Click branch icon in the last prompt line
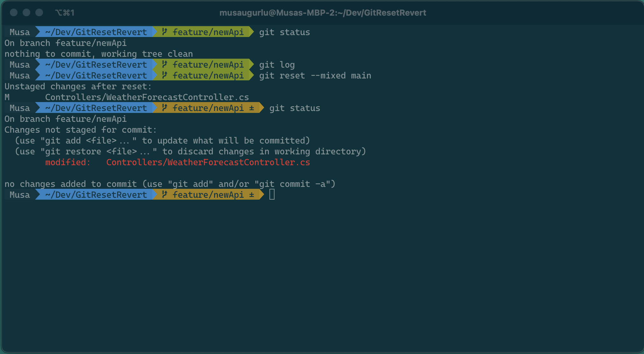644x354 pixels. pos(164,195)
